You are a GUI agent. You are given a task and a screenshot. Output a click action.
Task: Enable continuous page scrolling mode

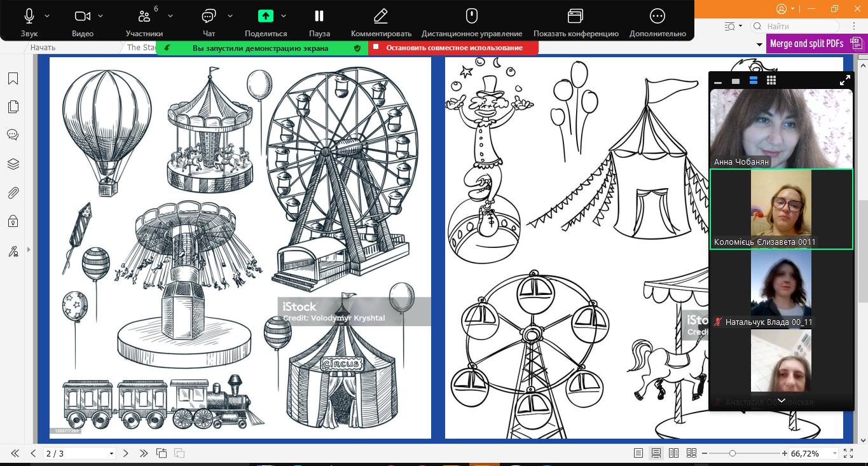pos(656,453)
